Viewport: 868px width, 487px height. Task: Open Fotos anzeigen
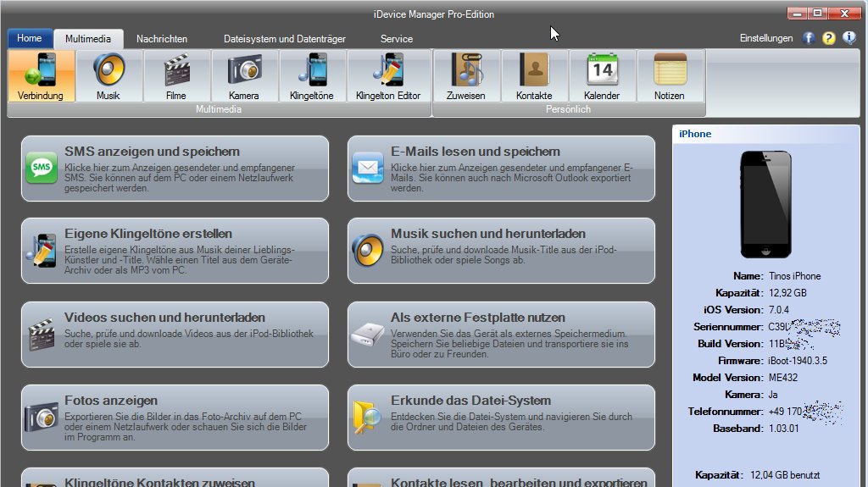(x=175, y=418)
